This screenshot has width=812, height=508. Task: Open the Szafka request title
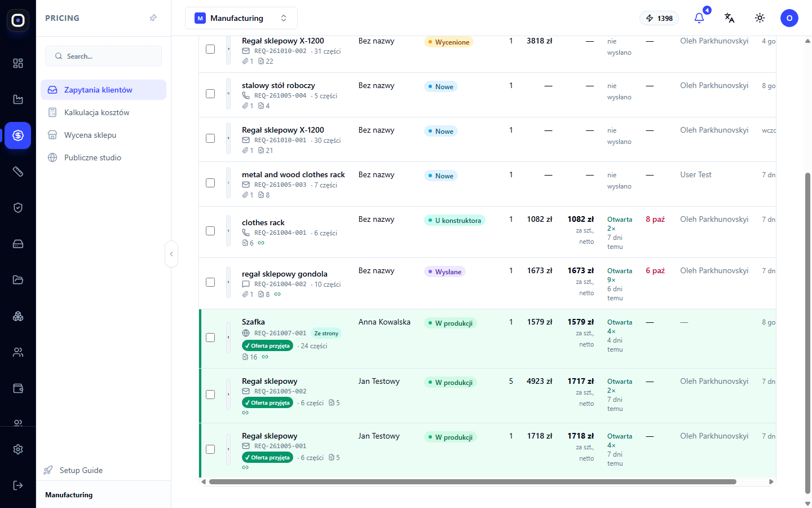tap(253, 322)
